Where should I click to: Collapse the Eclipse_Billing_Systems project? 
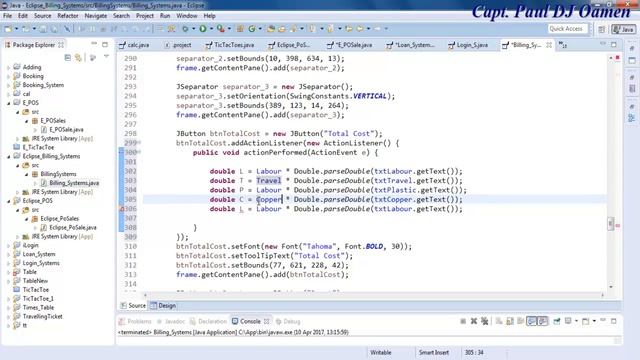click(9, 157)
